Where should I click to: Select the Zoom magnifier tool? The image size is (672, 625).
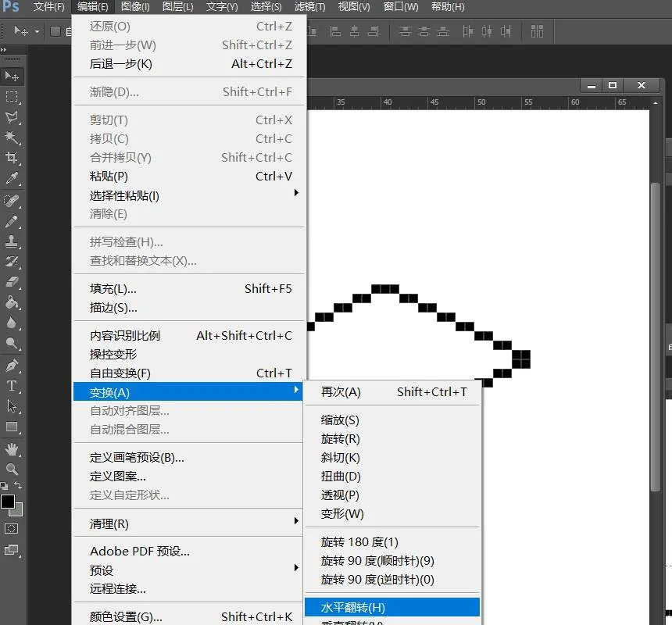pos(12,469)
